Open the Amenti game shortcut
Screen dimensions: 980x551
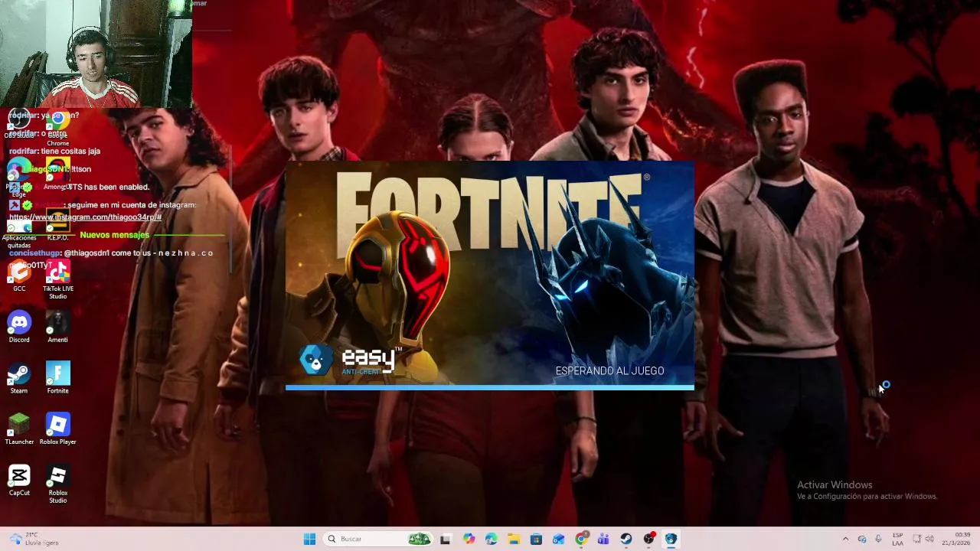pos(58,327)
